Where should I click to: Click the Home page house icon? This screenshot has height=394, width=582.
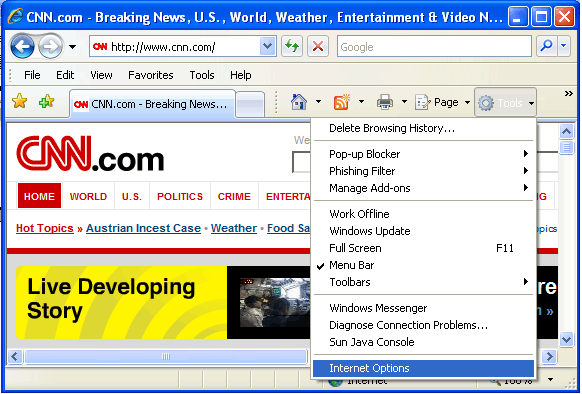[299, 102]
